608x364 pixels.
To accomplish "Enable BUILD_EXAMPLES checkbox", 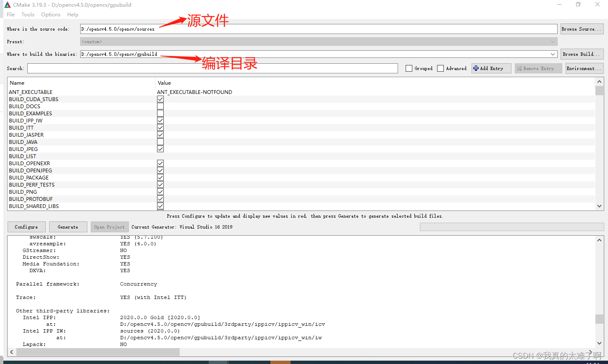I will 160,114.
